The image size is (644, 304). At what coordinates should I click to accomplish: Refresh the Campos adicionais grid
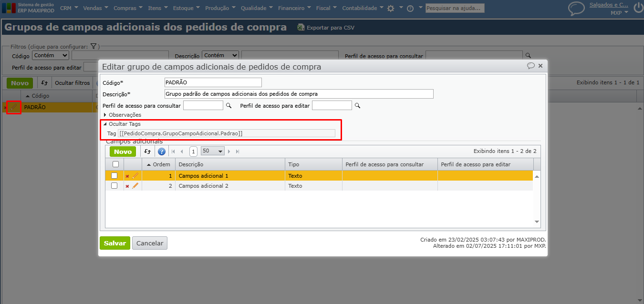pyautogui.click(x=147, y=152)
